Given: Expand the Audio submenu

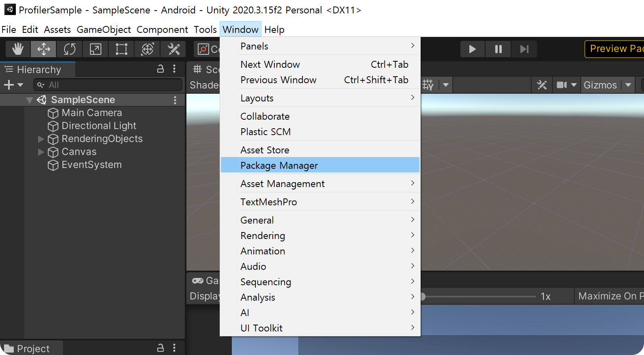Looking at the screenshot, I should pyautogui.click(x=320, y=267).
